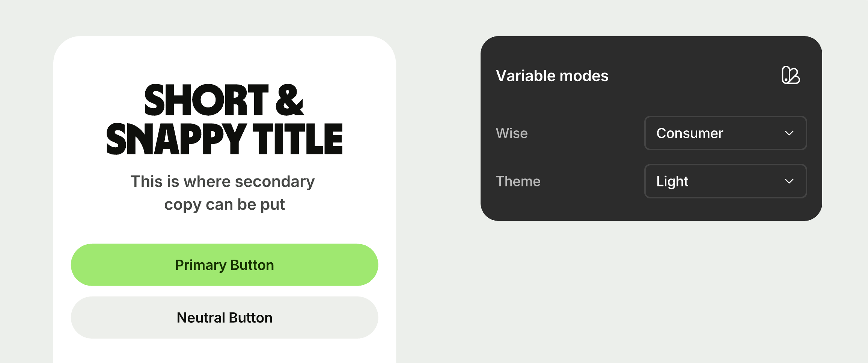Open the Theme Light dropdown
This screenshot has width=868, height=363.
pos(725,181)
